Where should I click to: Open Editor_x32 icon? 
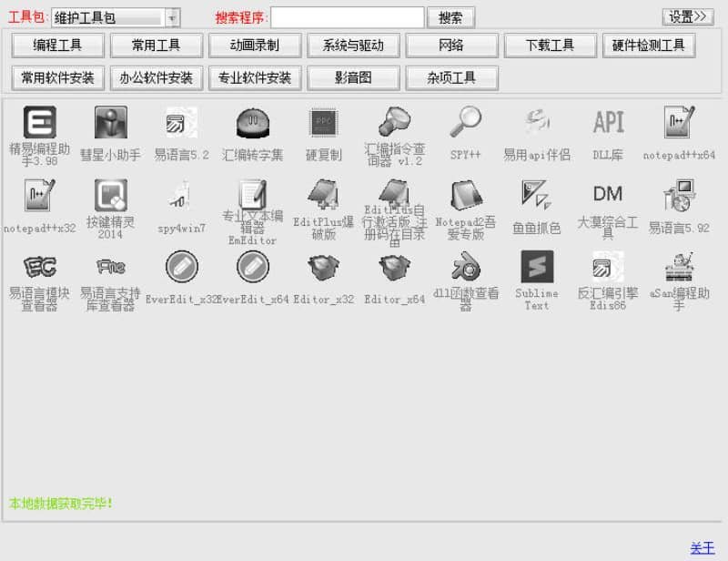coord(324,267)
